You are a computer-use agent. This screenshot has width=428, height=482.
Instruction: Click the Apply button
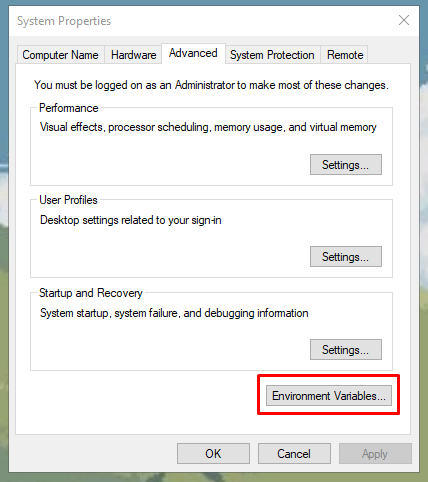pyautogui.click(x=375, y=454)
